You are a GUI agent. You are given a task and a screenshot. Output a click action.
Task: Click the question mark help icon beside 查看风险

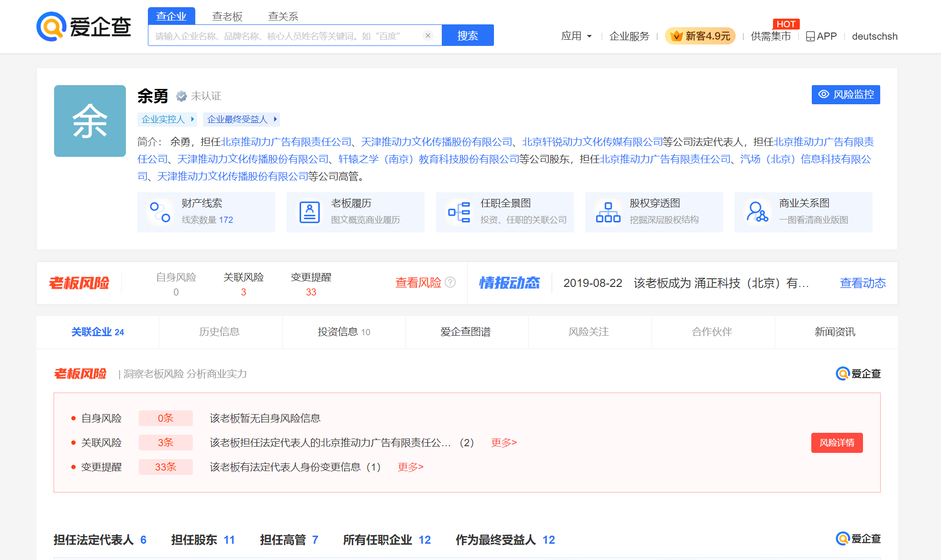point(450,283)
